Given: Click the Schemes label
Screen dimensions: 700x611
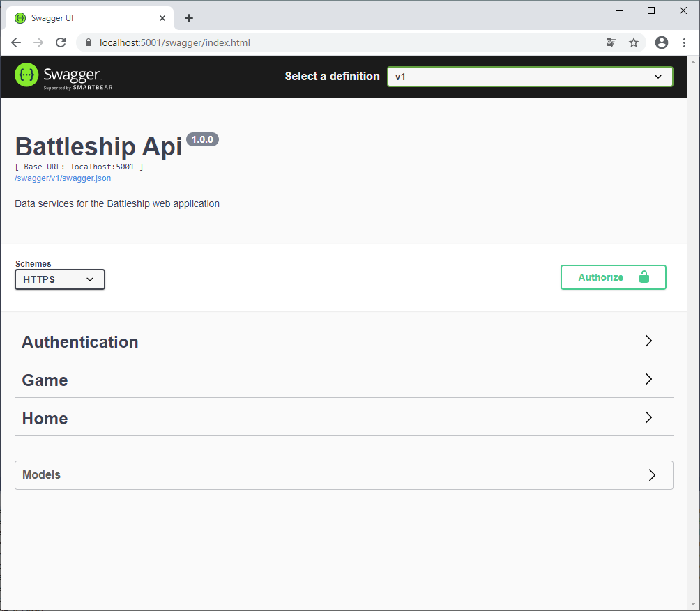Looking at the screenshot, I should click(x=33, y=264).
